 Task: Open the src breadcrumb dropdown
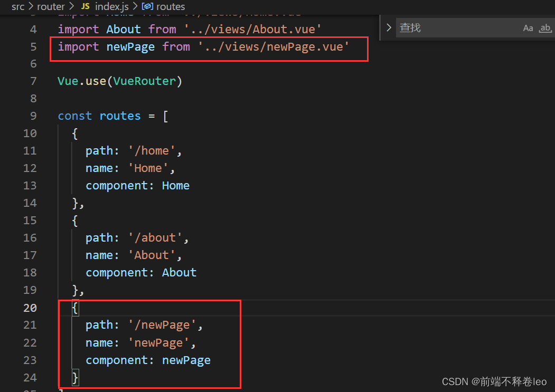point(17,6)
